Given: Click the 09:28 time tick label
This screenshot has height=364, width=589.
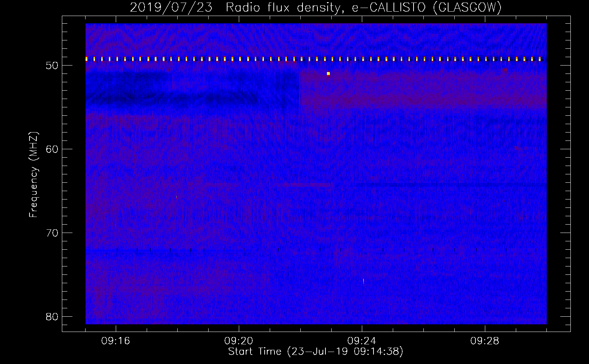Looking at the screenshot, I should point(485,341).
